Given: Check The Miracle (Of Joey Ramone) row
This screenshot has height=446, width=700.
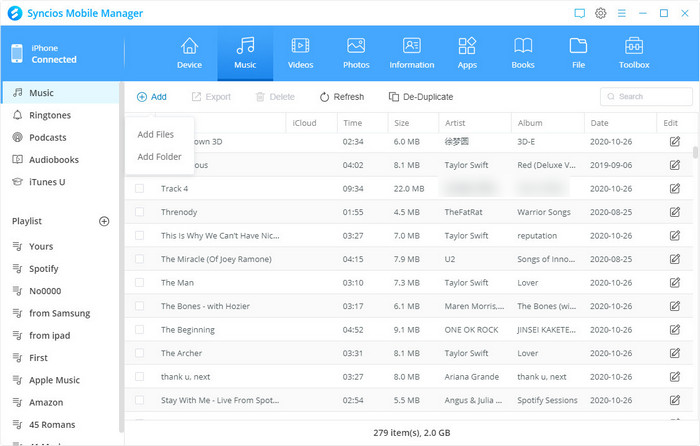Looking at the screenshot, I should [x=139, y=259].
